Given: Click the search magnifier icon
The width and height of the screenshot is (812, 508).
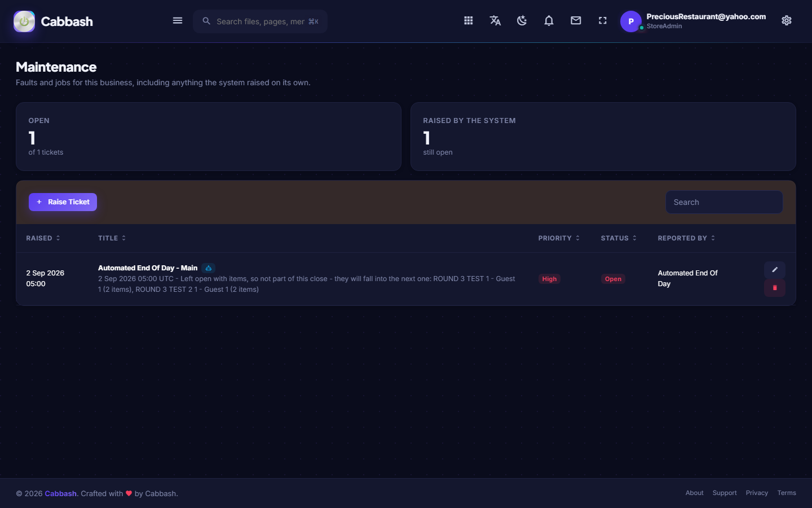Looking at the screenshot, I should 206,21.
